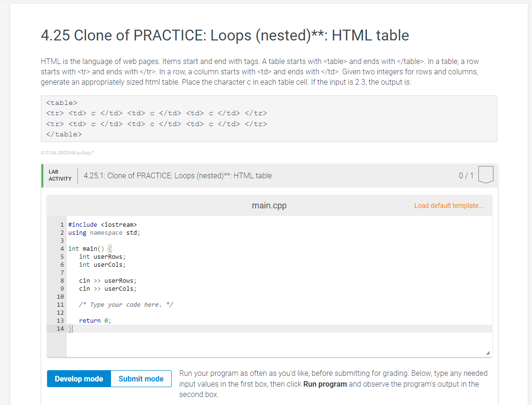This screenshot has width=532, height=405.
Task: Click the 4.25.1 activity title bar text
Action: [177, 175]
